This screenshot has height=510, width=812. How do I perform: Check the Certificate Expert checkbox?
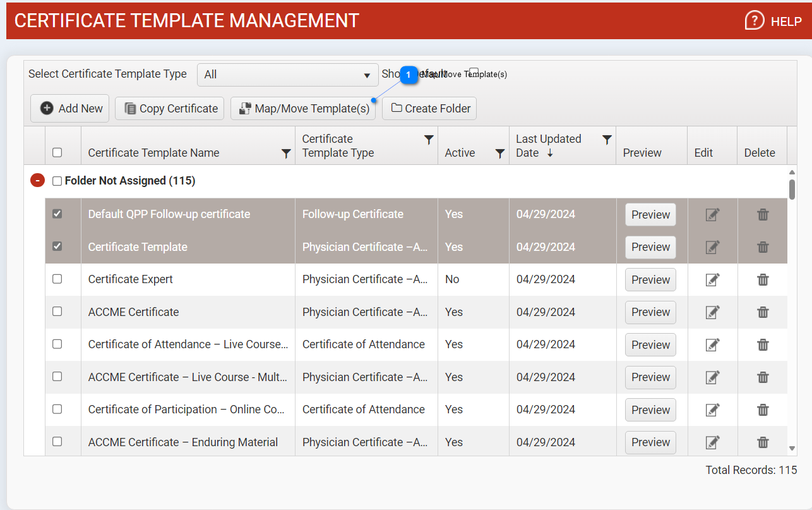coord(57,279)
